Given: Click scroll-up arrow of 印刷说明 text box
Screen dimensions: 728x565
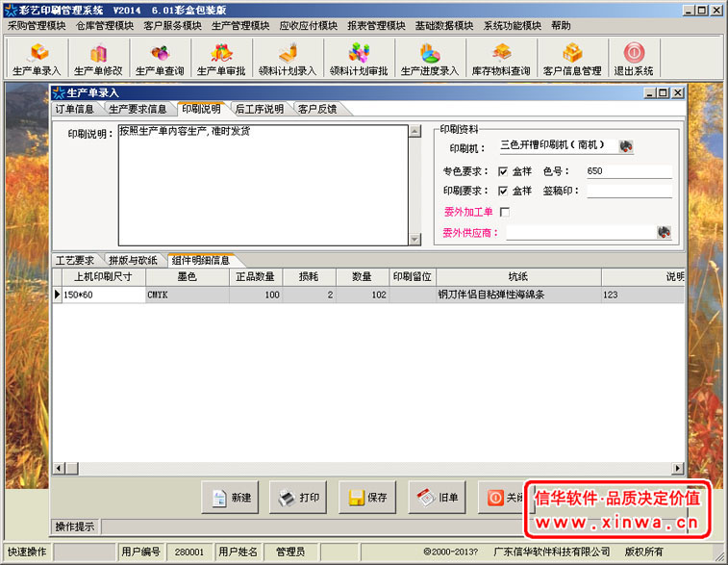Looking at the screenshot, I should (414, 131).
